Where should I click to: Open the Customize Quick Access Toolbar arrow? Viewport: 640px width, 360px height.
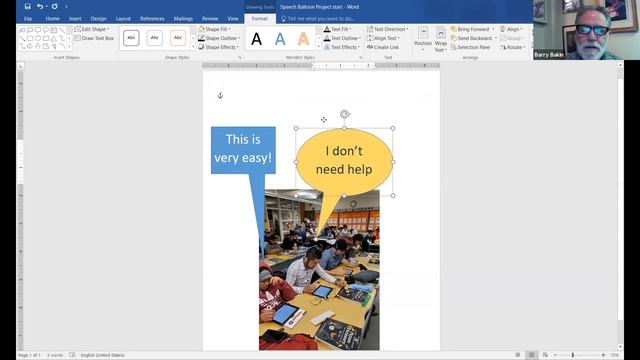66,7
